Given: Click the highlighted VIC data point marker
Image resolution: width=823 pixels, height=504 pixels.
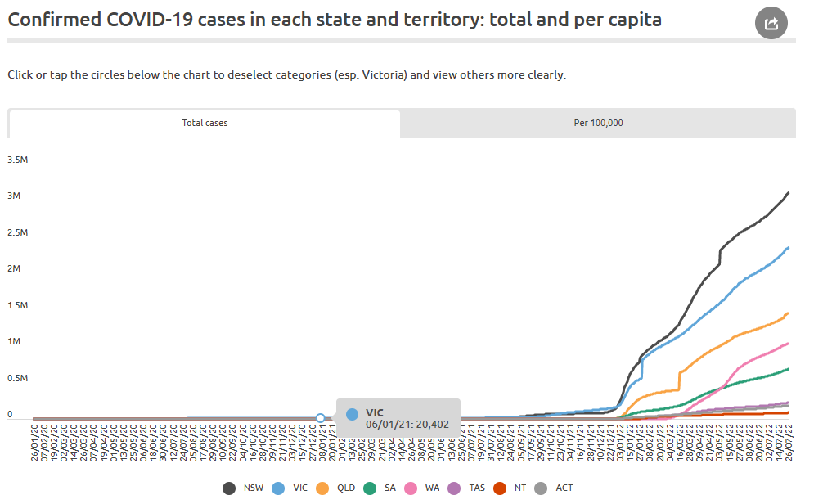Looking at the screenshot, I should pos(320,418).
